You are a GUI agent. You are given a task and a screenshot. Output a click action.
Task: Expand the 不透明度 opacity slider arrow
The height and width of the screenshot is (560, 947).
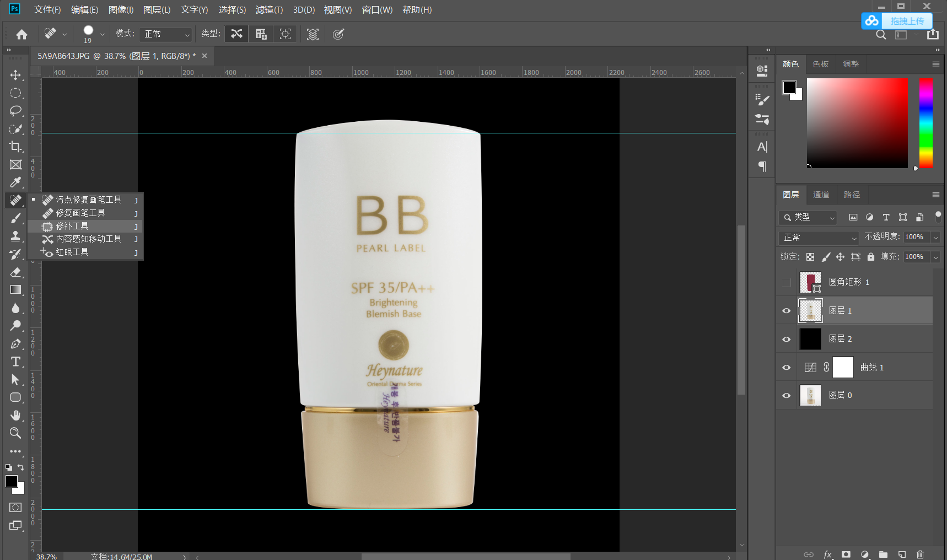pyautogui.click(x=935, y=238)
